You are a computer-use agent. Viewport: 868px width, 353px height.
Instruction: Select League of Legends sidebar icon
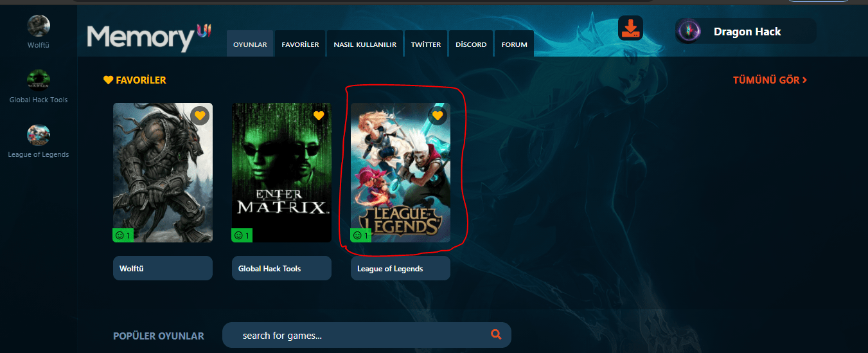(x=39, y=135)
